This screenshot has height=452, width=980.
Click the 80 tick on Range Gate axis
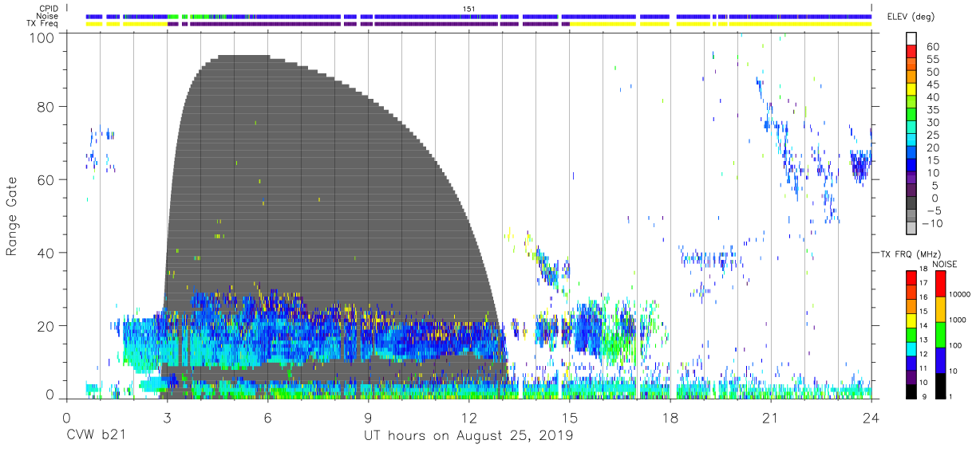(45, 106)
